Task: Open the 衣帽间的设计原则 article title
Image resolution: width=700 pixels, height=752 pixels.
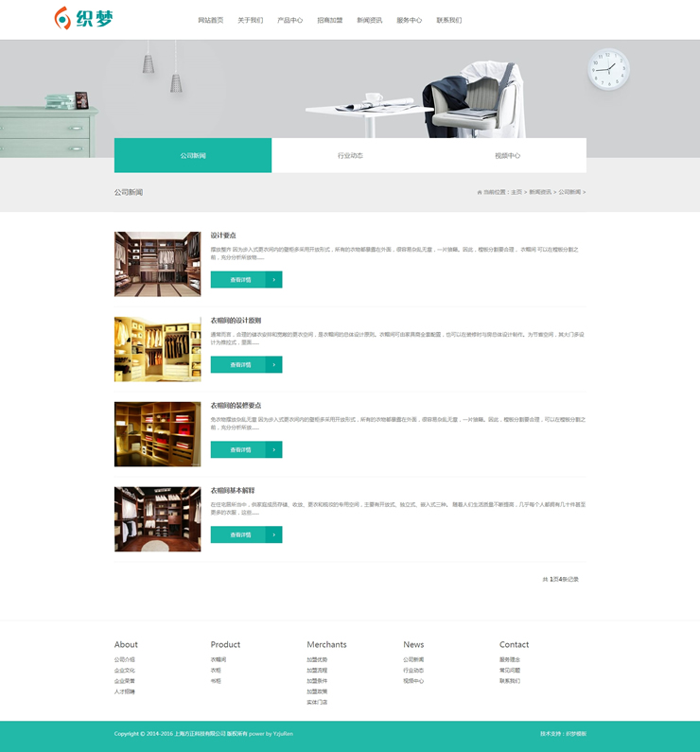Action: tap(236, 321)
